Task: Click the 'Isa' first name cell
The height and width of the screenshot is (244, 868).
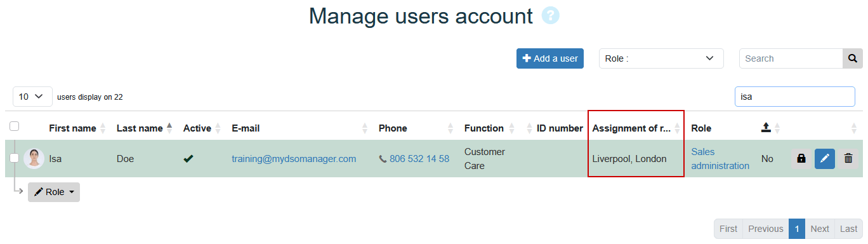Action: (x=56, y=159)
